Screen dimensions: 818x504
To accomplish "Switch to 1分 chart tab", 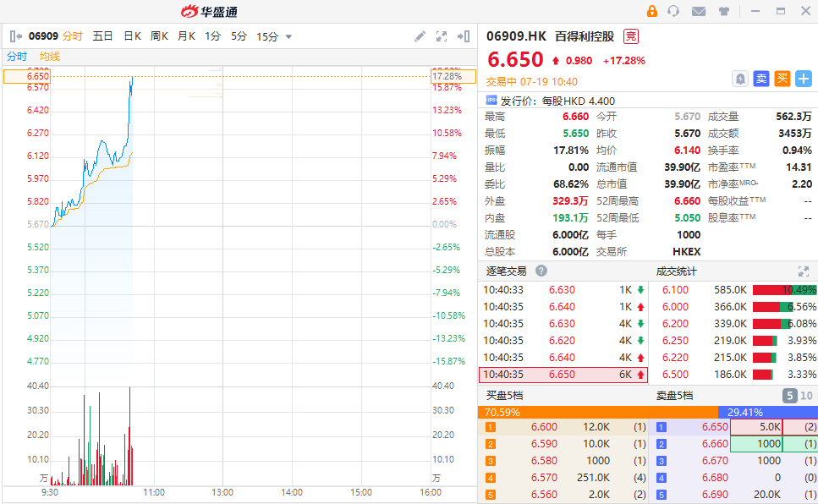I will pos(213,36).
